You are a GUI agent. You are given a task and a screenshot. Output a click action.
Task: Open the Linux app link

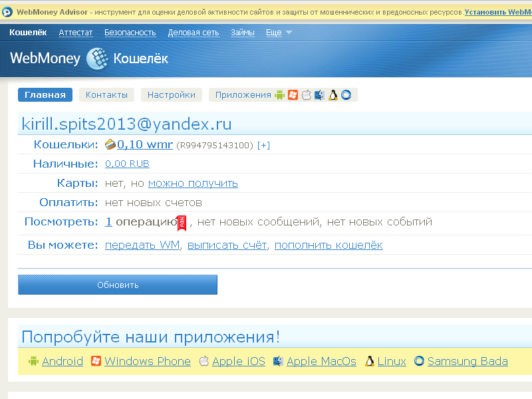tap(392, 361)
